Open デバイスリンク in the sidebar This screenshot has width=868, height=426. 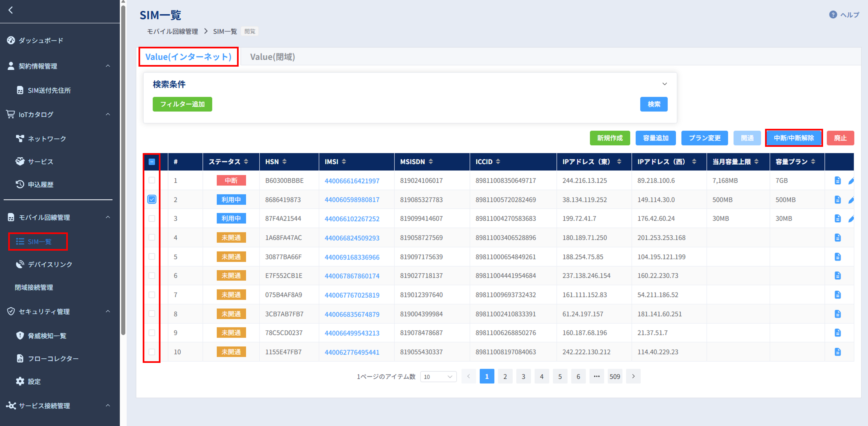[50, 264]
